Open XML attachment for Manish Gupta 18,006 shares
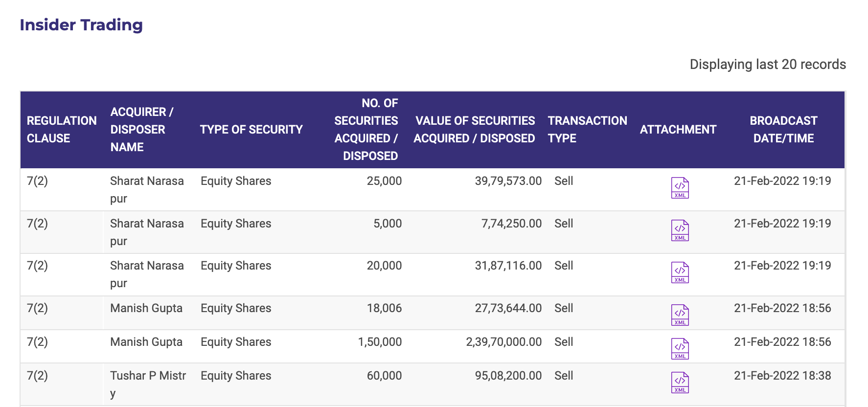The image size is (868, 407). 680,315
